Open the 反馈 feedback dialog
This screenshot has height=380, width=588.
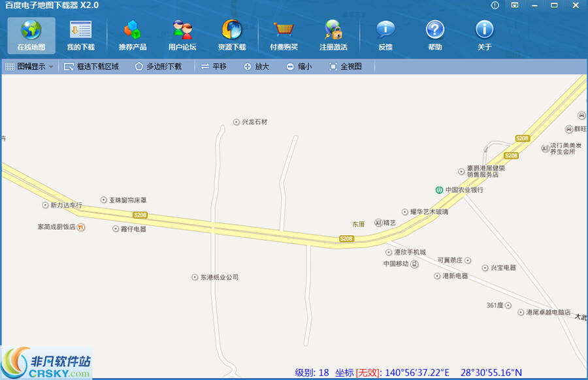385,36
